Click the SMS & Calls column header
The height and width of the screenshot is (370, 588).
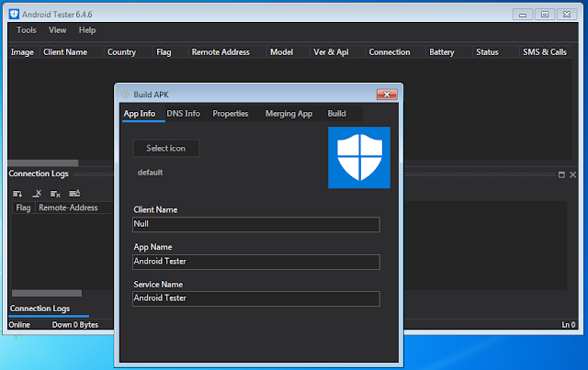[x=545, y=52]
